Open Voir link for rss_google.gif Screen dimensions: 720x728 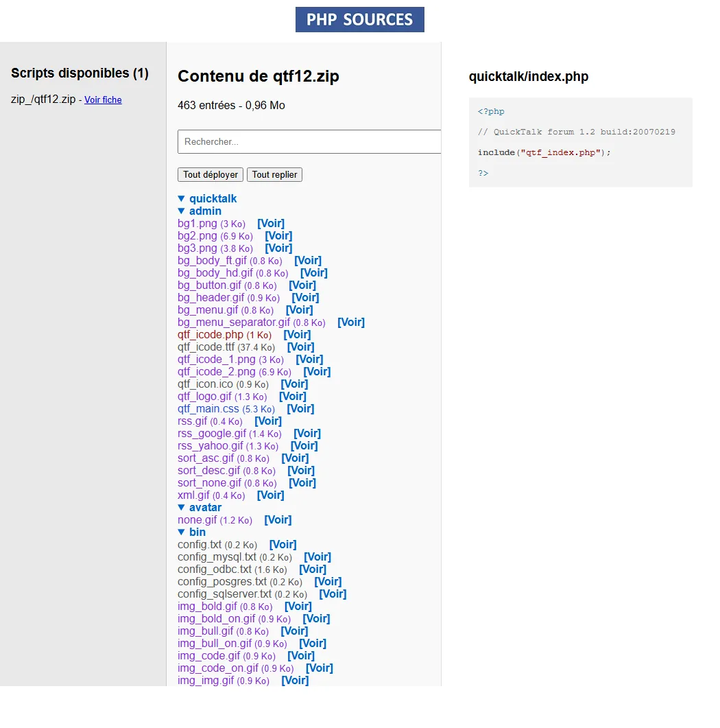point(307,434)
